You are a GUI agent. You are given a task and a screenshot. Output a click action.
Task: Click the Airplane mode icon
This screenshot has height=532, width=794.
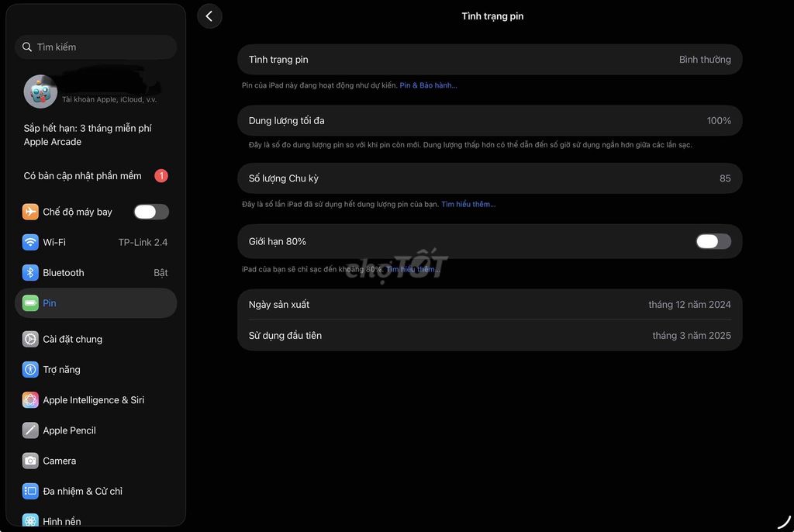coord(30,212)
